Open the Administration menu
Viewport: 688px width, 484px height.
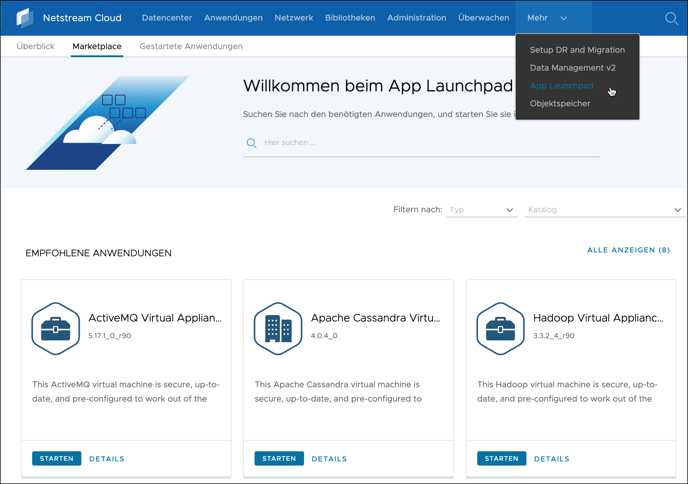(x=416, y=18)
